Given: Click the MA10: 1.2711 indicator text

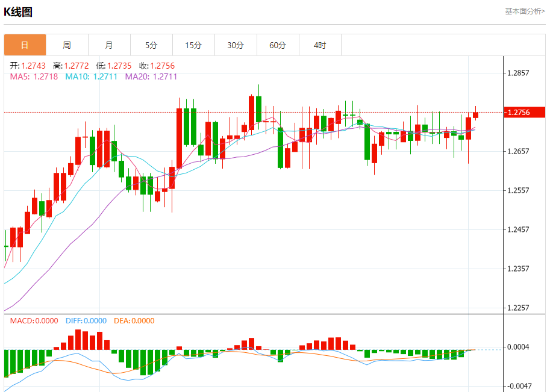Looking at the screenshot, I should (x=91, y=76).
